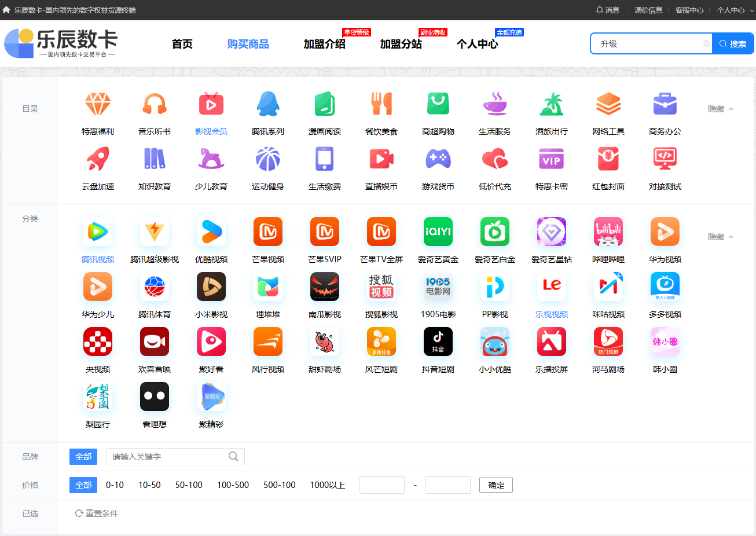Filter by price 1000以上
This screenshot has width=756, height=536.
(x=328, y=485)
